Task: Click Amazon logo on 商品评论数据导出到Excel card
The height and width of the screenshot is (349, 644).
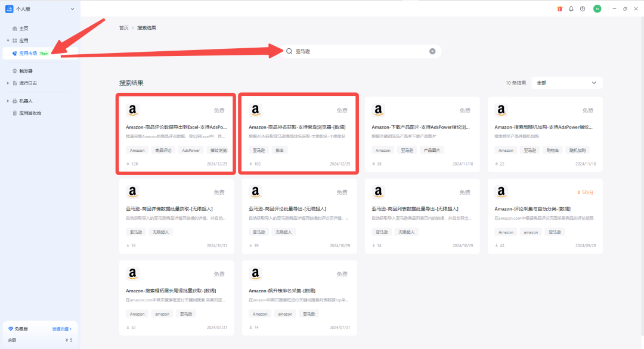Action: (132, 110)
